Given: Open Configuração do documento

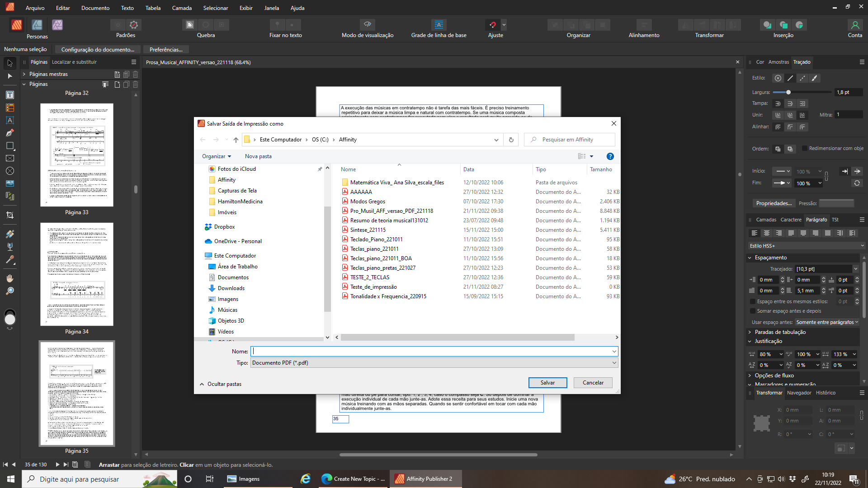Looking at the screenshot, I should (x=98, y=49).
